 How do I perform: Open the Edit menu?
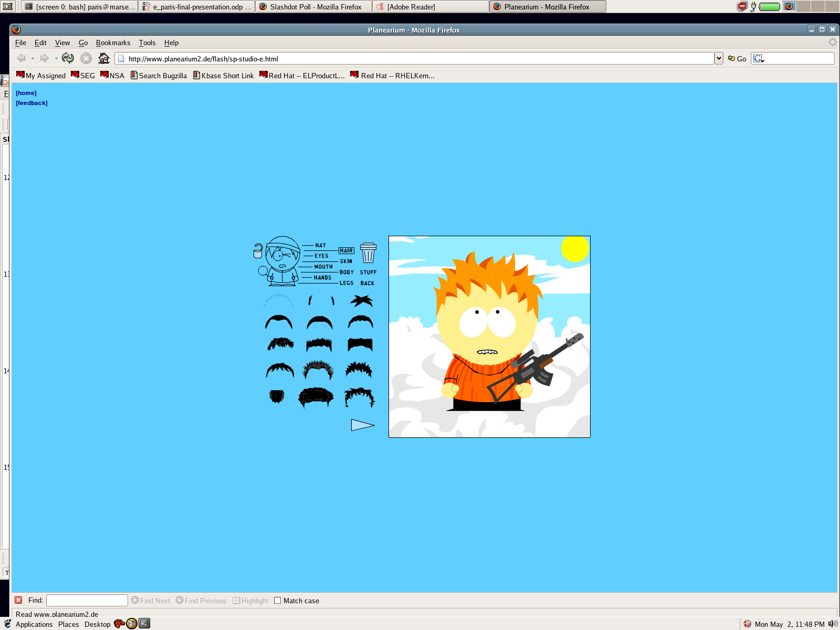(40, 43)
